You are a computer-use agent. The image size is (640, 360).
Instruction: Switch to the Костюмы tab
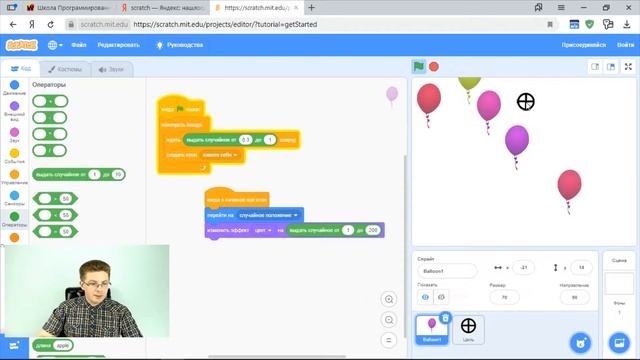[x=64, y=69]
